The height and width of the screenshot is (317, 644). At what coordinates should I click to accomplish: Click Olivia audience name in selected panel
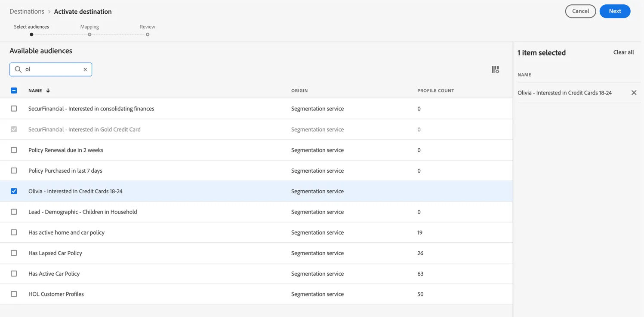(564, 93)
